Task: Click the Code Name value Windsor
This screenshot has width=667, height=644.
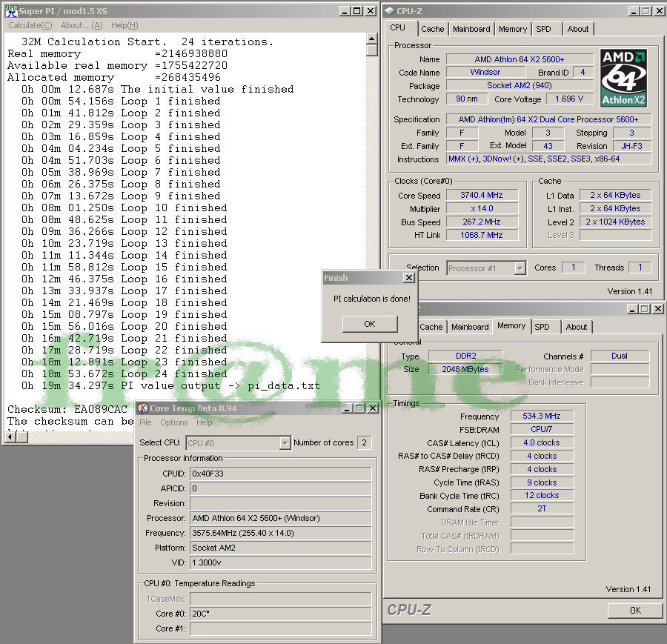Action: tap(485, 73)
